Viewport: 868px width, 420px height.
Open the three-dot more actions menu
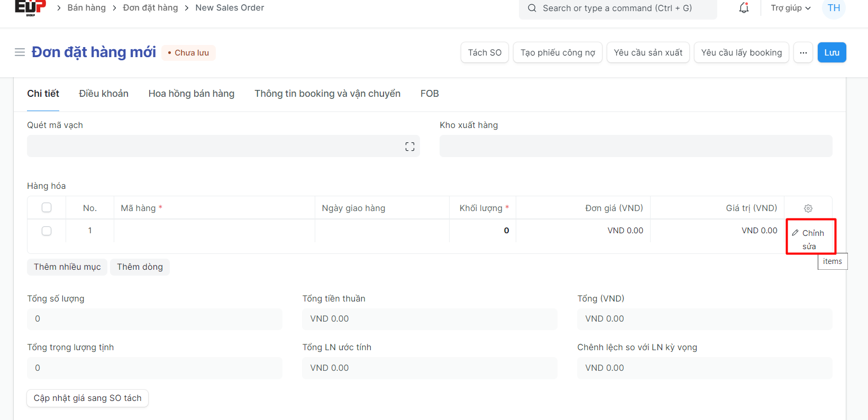click(x=803, y=52)
